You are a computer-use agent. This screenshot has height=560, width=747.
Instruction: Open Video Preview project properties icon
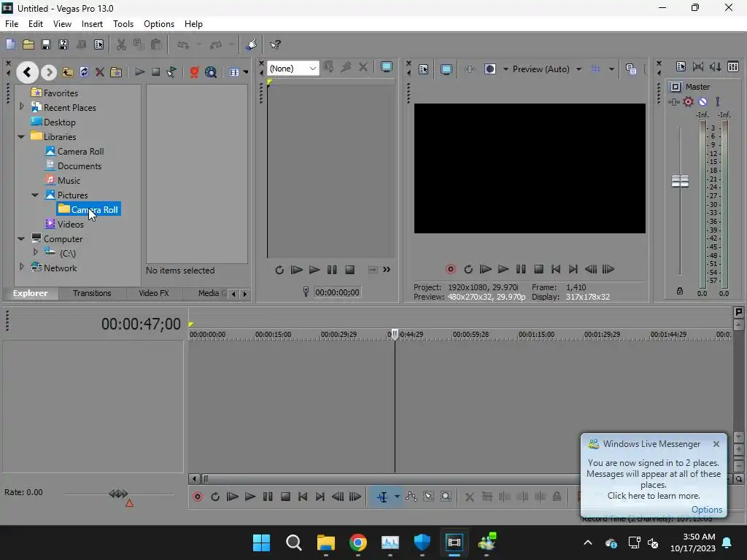[424, 69]
